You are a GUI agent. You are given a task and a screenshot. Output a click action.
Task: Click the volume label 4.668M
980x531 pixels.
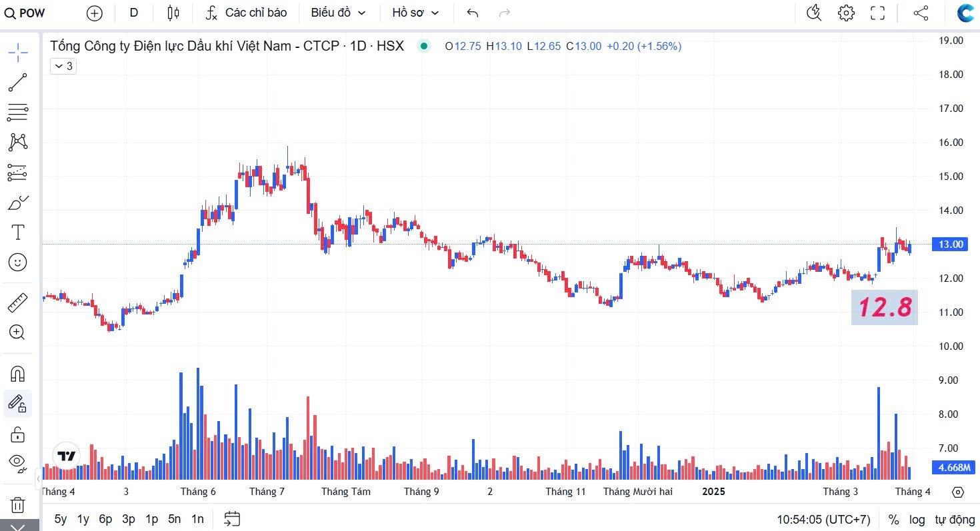point(955,467)
